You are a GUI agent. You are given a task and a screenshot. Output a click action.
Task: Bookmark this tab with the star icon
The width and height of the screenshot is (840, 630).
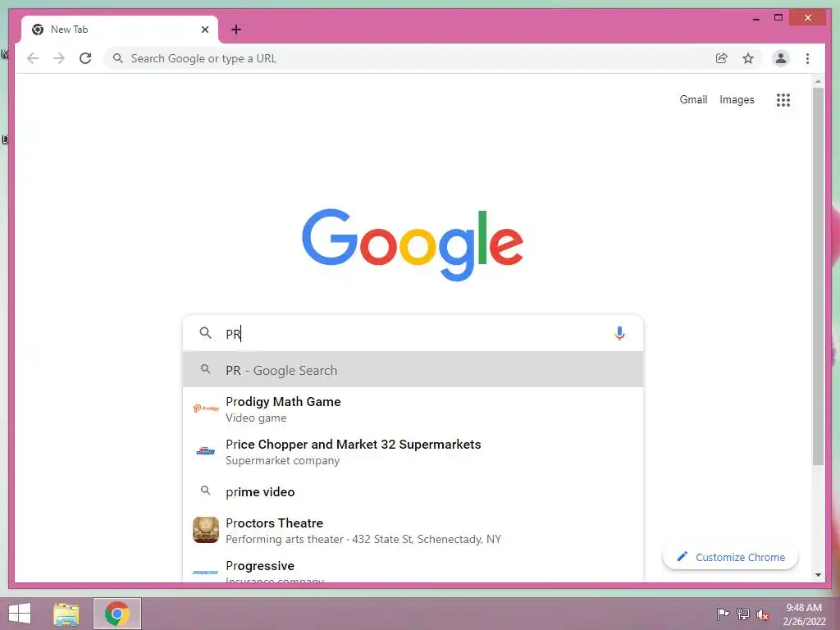(748, 58)
